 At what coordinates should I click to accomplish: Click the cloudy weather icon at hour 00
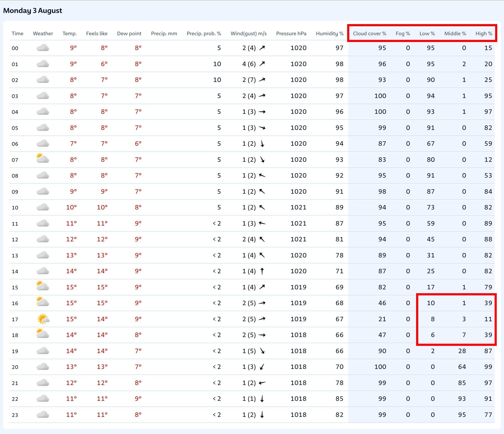[43, 48]
